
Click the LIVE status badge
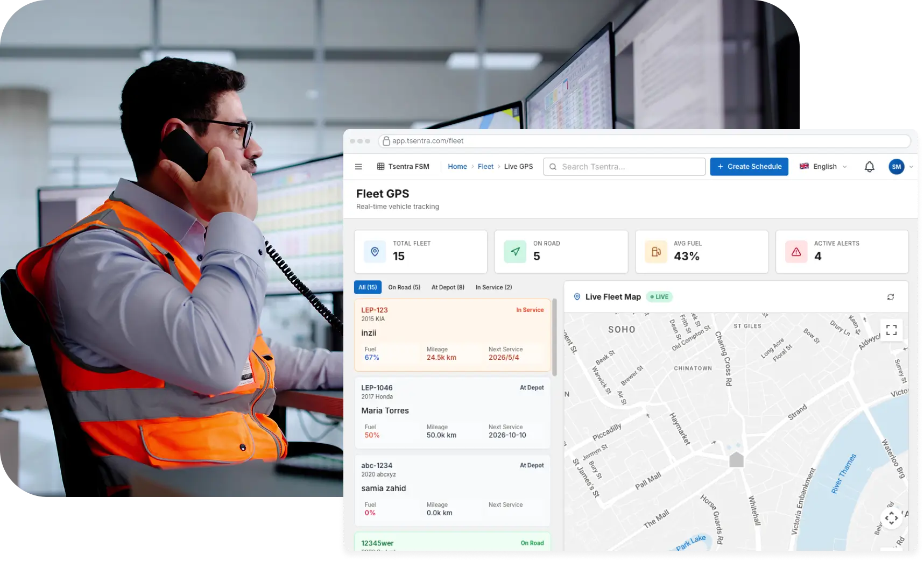pyautogui.click(x=659, y=297)
